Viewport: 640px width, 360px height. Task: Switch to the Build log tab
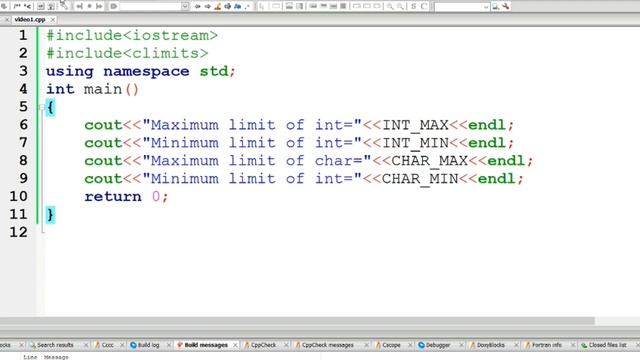[148, 345]
